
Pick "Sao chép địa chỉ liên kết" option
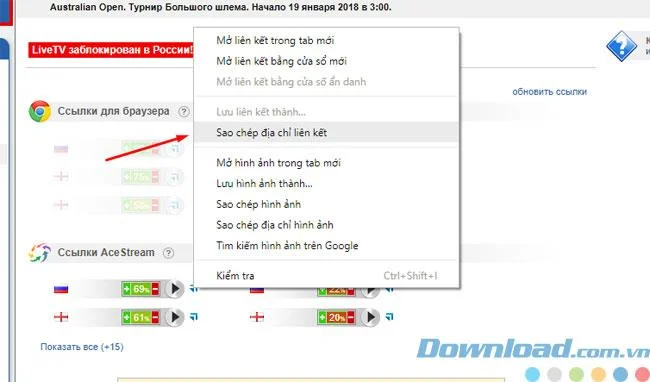tap(327, 133)
